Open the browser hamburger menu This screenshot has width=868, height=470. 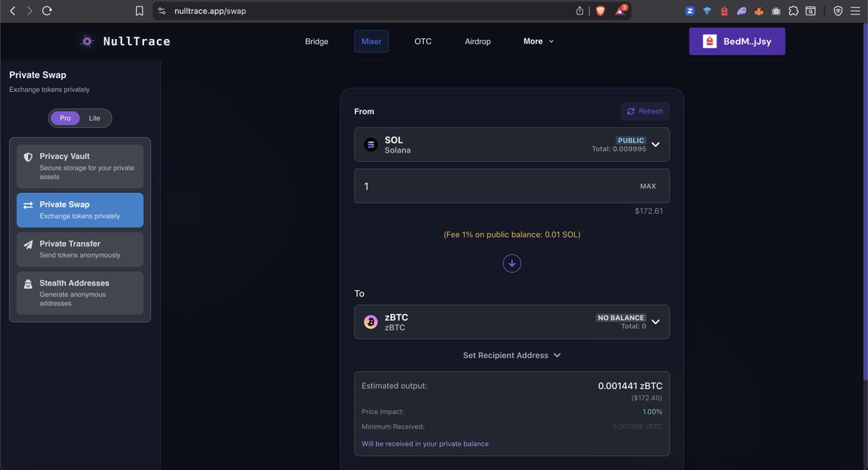click(855, 11)
